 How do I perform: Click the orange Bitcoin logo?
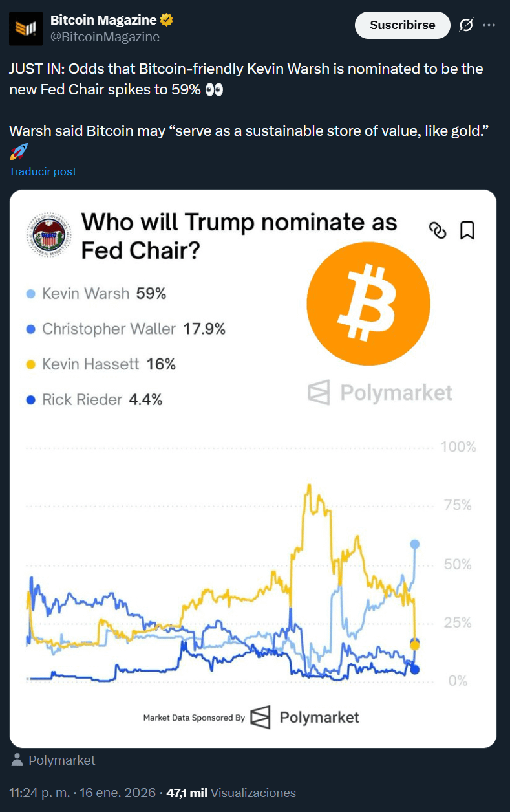(x=368, y=304)
